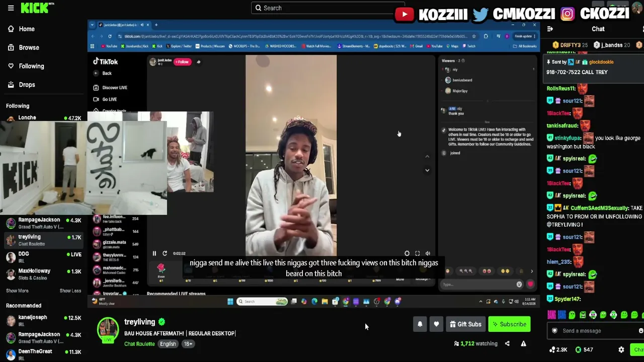
Task: Click the English language tag
Action: point(168,344)
